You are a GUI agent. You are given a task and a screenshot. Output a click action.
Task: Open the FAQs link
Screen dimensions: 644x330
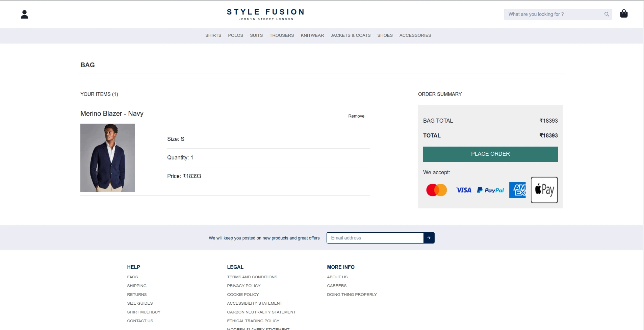point(132,277)
